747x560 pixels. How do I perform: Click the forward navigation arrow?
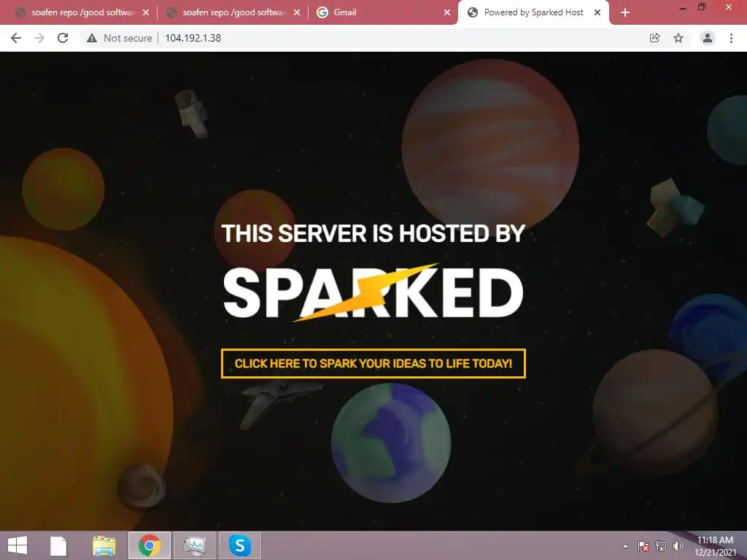point(39,38)
